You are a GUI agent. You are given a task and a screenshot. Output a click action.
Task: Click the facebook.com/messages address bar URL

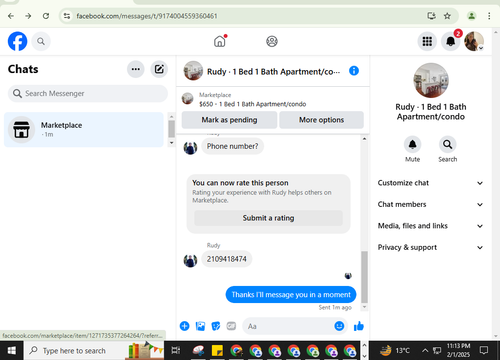click(147, 16)
